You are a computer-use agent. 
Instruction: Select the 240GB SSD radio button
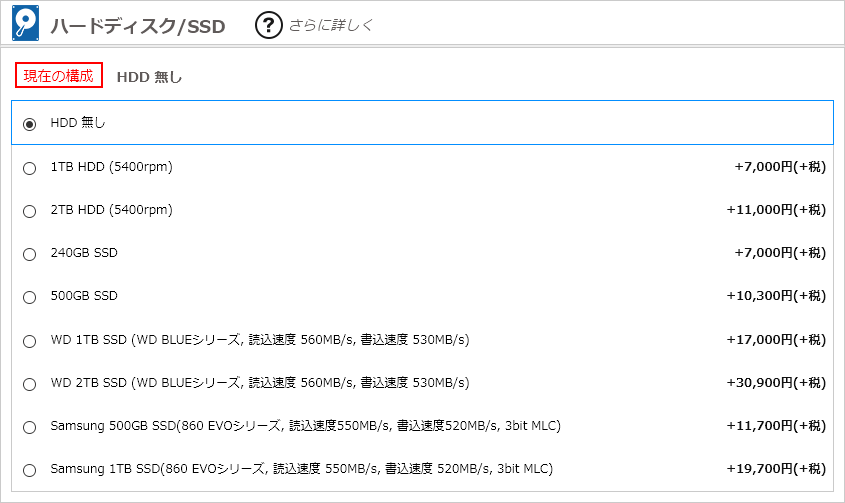coord(30,254)
